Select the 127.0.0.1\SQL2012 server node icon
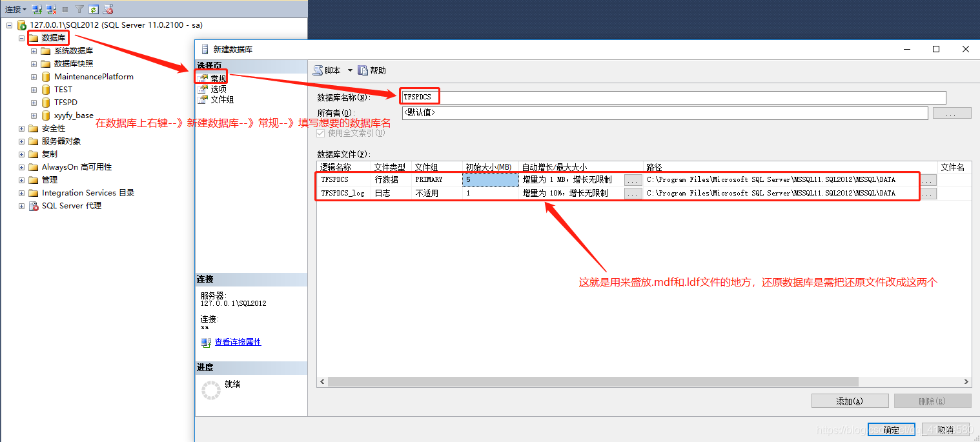The width and height of the screenshot is (980, 442). pos(22,25)
